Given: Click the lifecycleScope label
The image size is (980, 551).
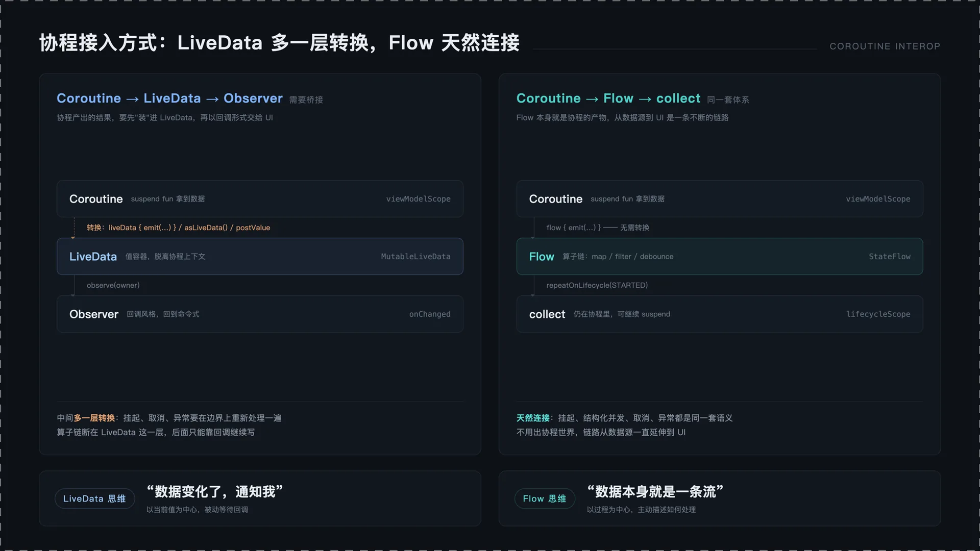Looking at the screenshot, I should pos(878,314).
